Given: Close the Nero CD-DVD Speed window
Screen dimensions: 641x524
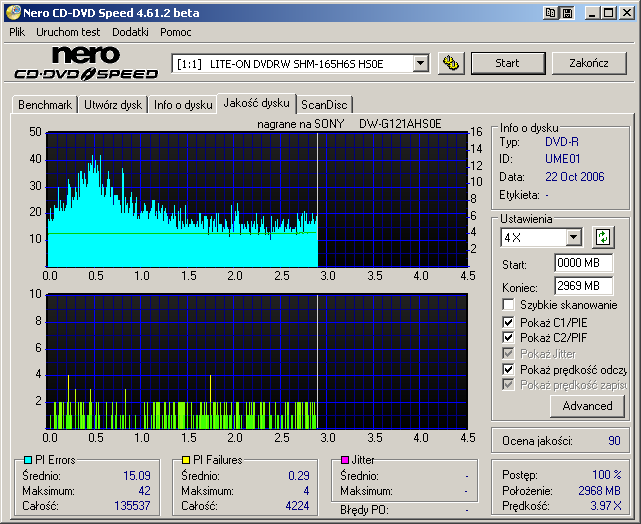Looking at the screenshot, I should coord(626,13).
